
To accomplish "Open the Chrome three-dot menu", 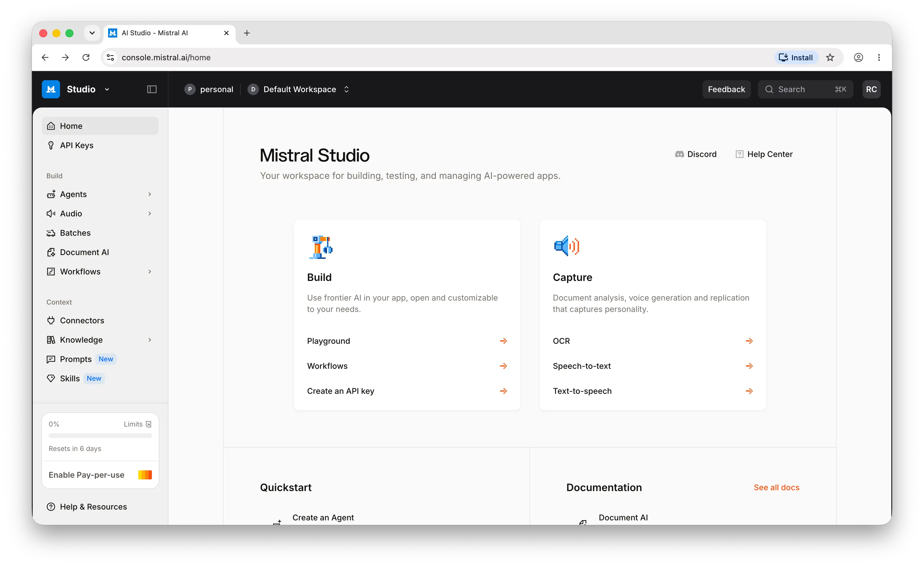I will click(879, 57).
